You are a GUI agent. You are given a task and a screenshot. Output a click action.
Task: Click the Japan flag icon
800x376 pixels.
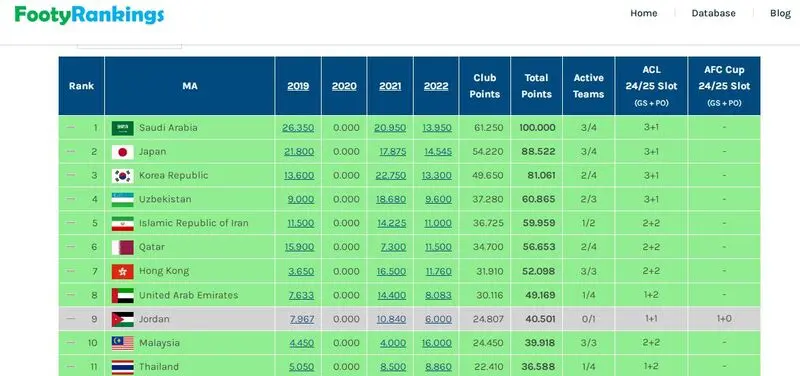point(122,152)
